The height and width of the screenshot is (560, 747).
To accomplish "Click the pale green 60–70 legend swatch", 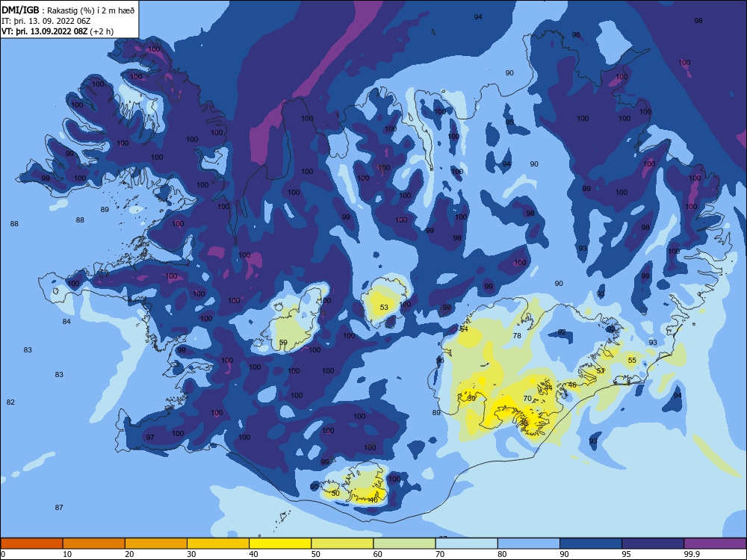I will tap(404, 544).
